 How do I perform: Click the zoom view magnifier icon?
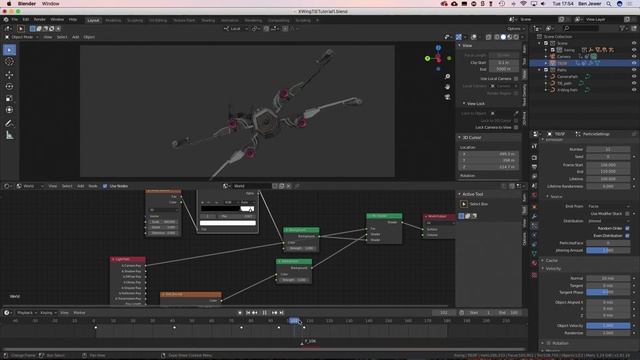(448, 76)
